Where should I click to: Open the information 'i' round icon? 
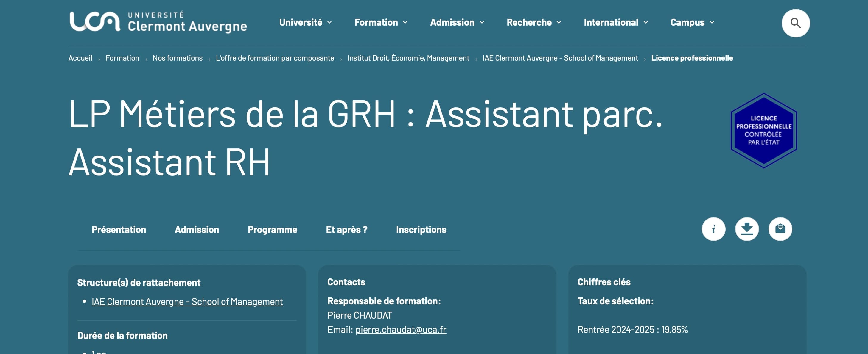713,229
